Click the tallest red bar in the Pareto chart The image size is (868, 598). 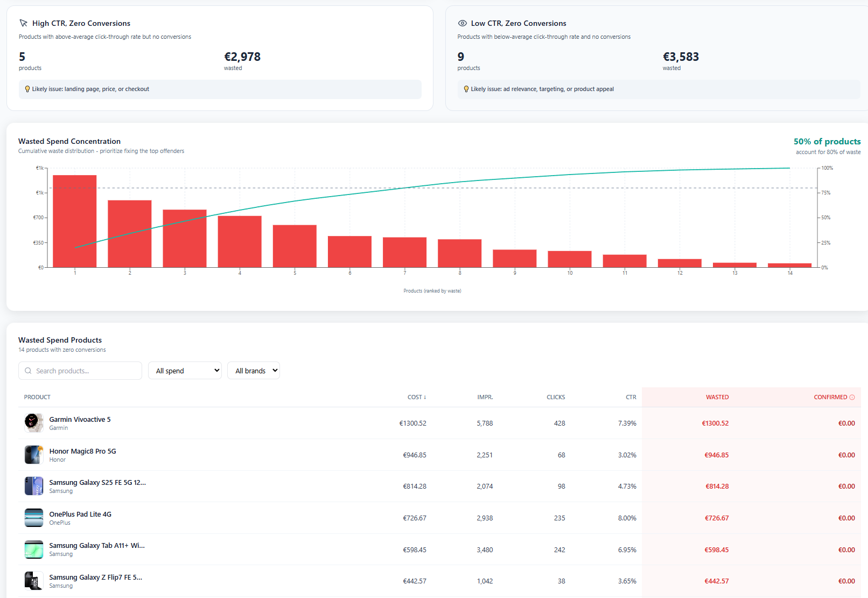tap(74, 221)
